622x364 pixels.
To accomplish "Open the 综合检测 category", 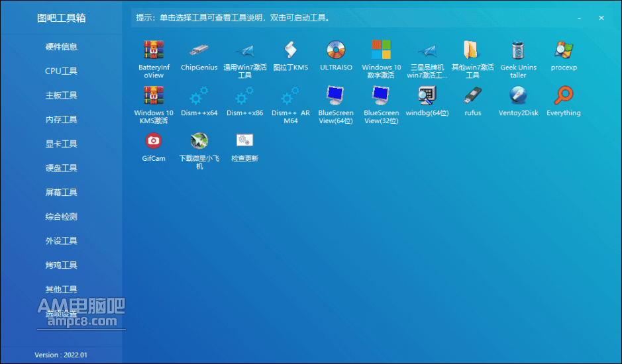I will tap(61, 216).
